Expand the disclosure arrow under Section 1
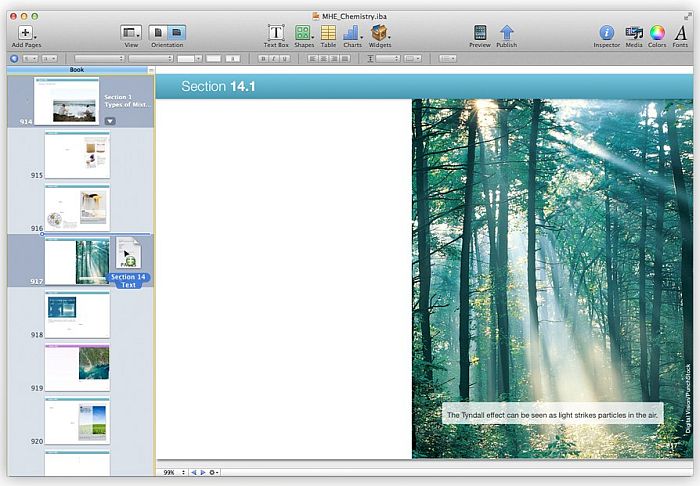This screenshot has height=486, width=700. (110, 121)
